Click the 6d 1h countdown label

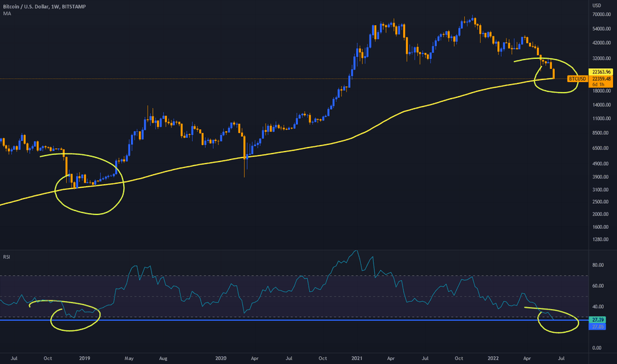(598, 85)
